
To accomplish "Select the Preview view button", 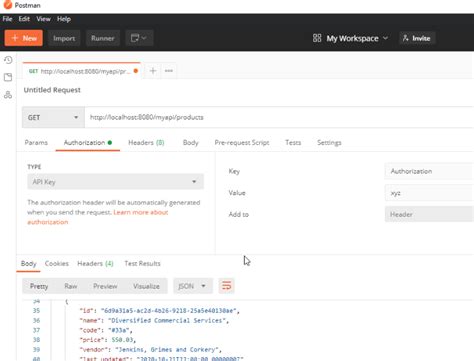I will [105, 286].
